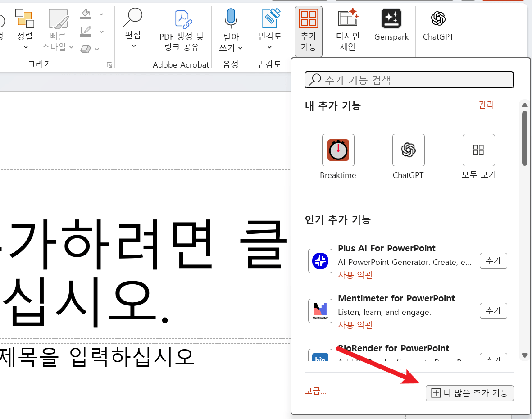Click 더 많은 추가 기능 button
The height and width of the screenshot is (419, 532).
[x=469, y=393]
